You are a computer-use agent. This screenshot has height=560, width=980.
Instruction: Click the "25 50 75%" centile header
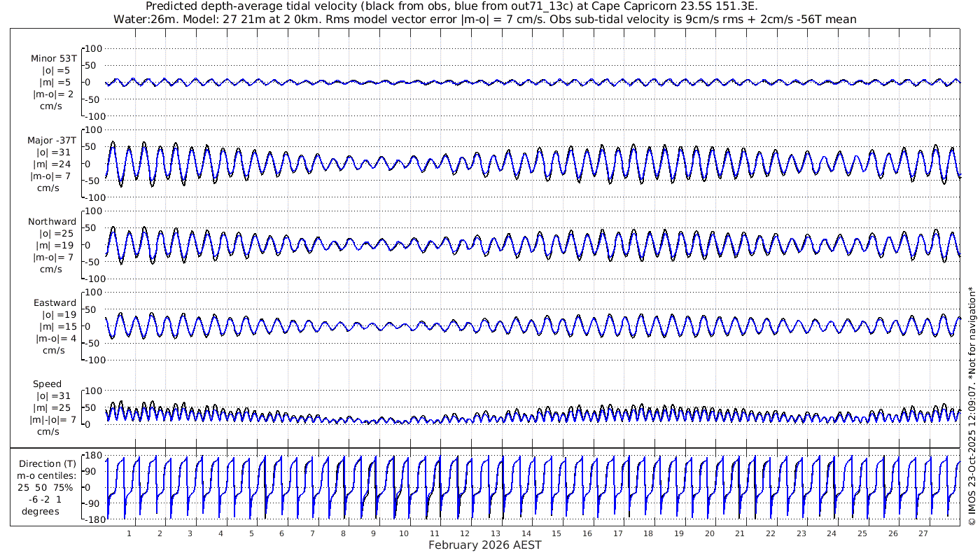pyautogui.click(x=45, y=486)
